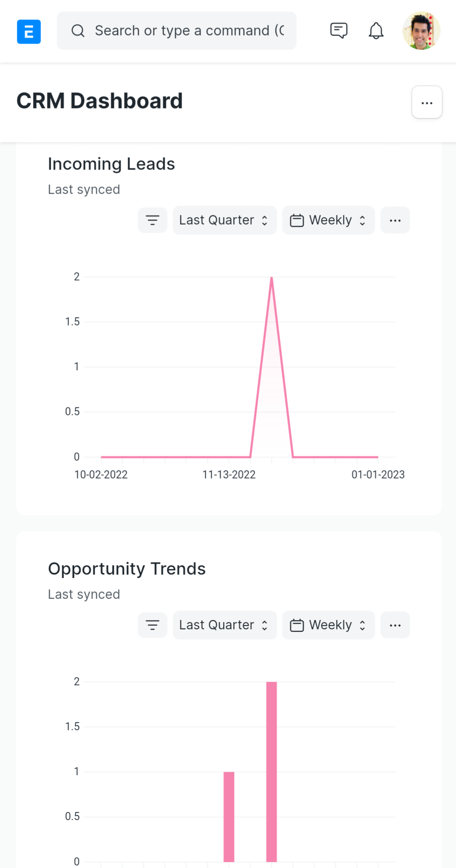Click the Incoming Leads chart peak point
This screenshot has width=456, height=868.
point(271,278)
